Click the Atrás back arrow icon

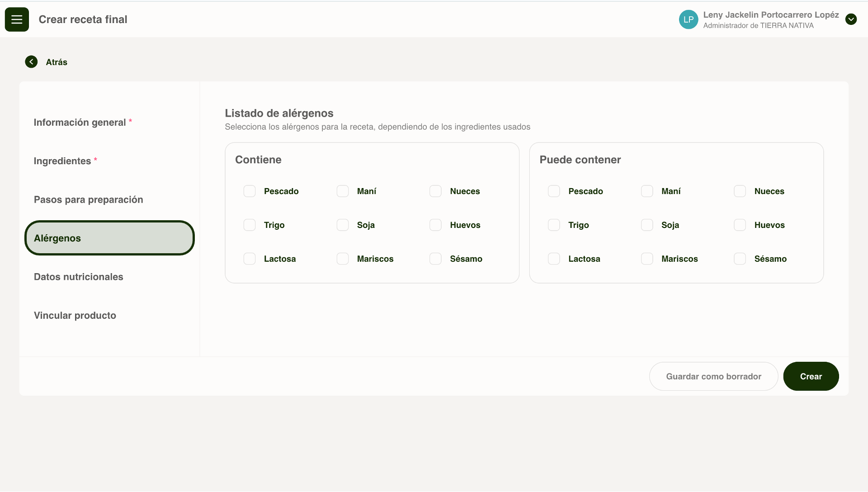click(31, 62)
